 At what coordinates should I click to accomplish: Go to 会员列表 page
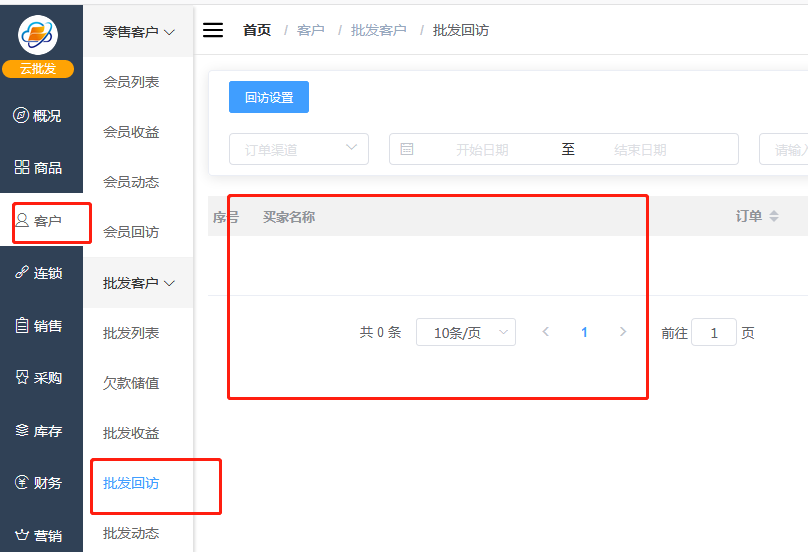point(131,82)
